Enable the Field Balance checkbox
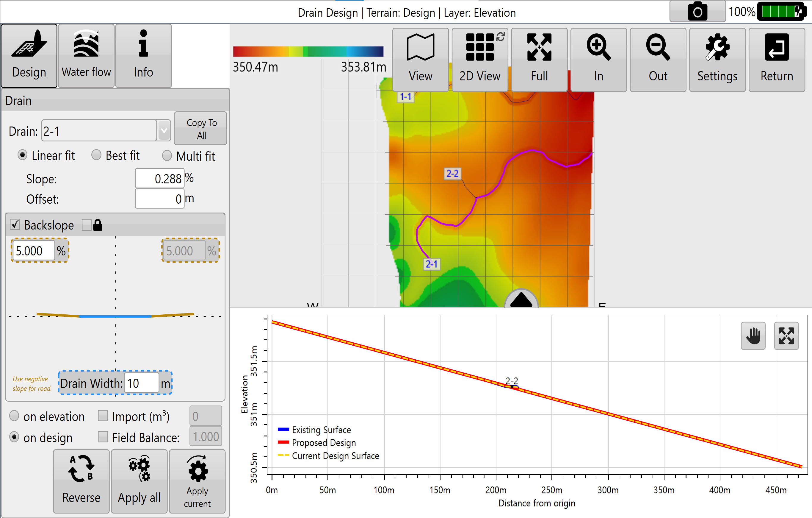This screenshot has width=812, height=518. pos(103,437)
